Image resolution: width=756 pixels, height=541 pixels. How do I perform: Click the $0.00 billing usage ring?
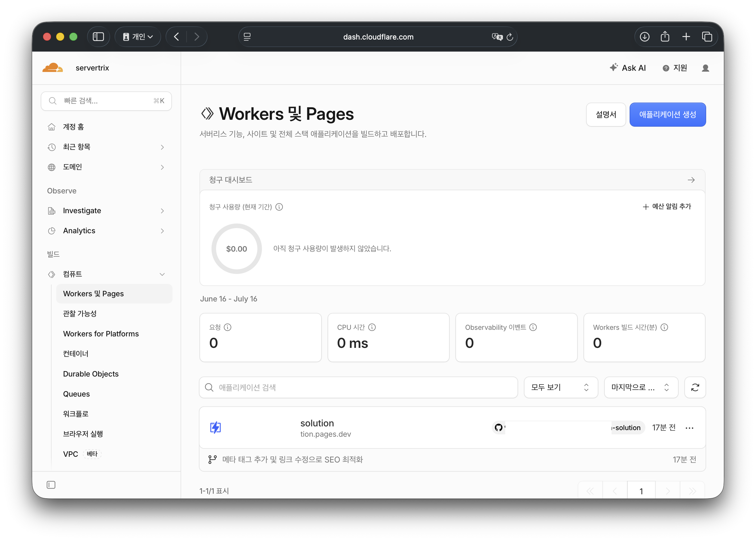(236, 249)
